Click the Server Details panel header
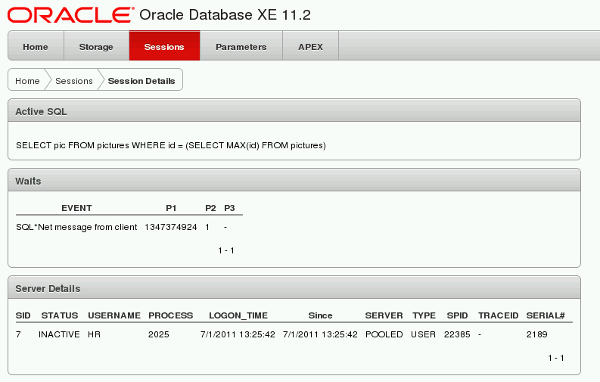The image size is (600, 382). tap(294, 288)
